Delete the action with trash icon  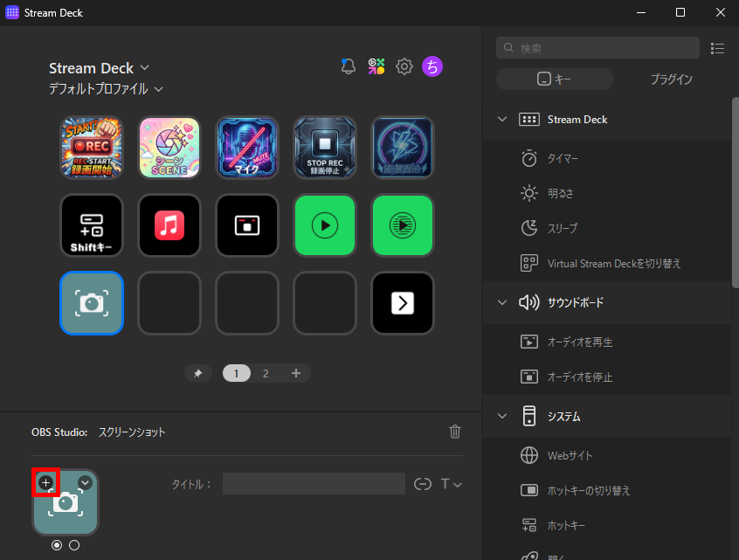point(455,432)
